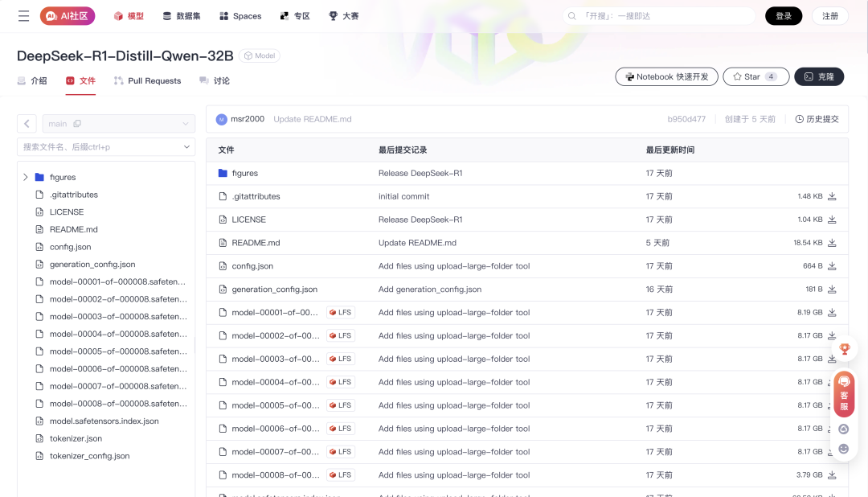Viewport: 868px width, 497px height.
Task: Download the README.md file
Action: [832, 243]
